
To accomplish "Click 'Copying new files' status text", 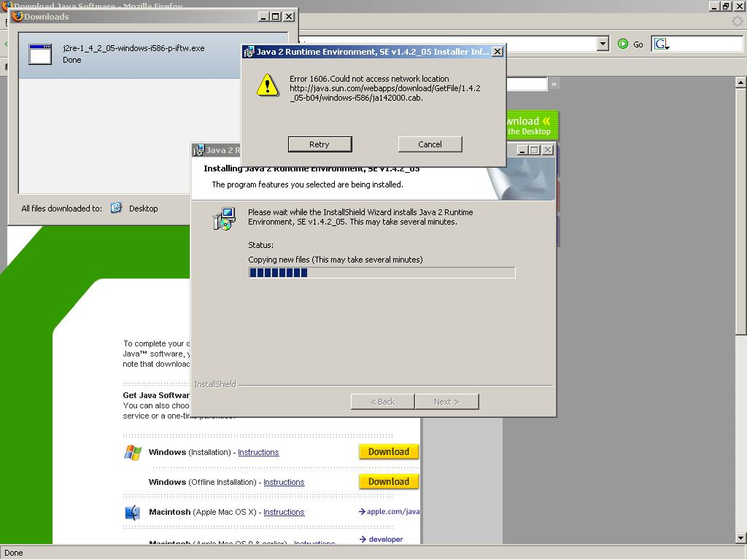I will point(336,260).
